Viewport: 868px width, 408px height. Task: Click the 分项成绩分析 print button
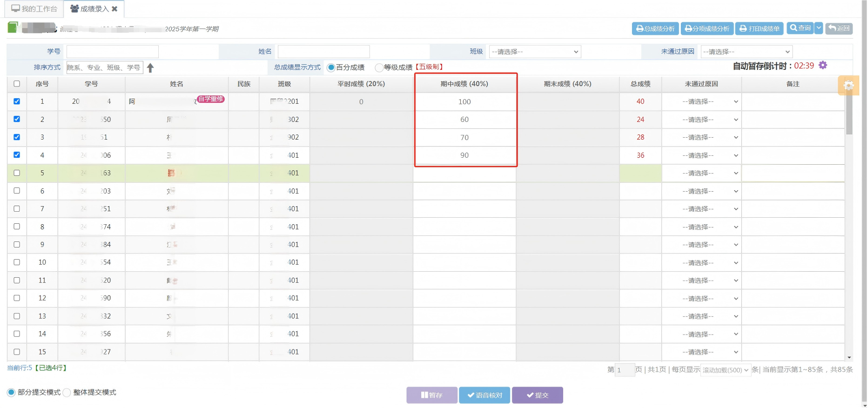click(707, 28)
